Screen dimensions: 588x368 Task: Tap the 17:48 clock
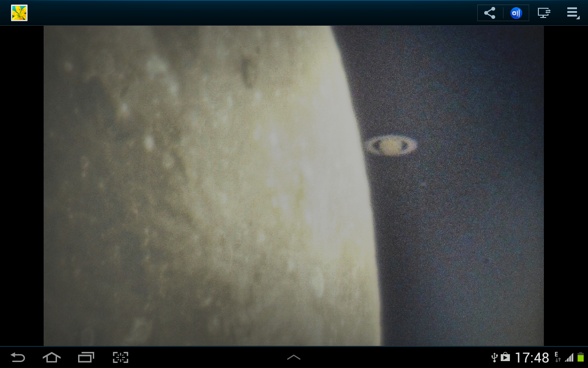pyautogui.click(x=531, y=357)
